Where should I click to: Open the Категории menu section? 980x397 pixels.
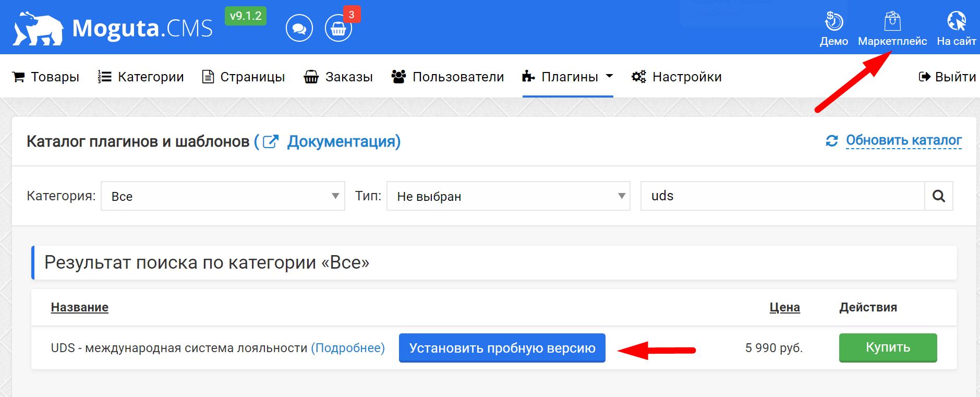click(x=141, y=77)
